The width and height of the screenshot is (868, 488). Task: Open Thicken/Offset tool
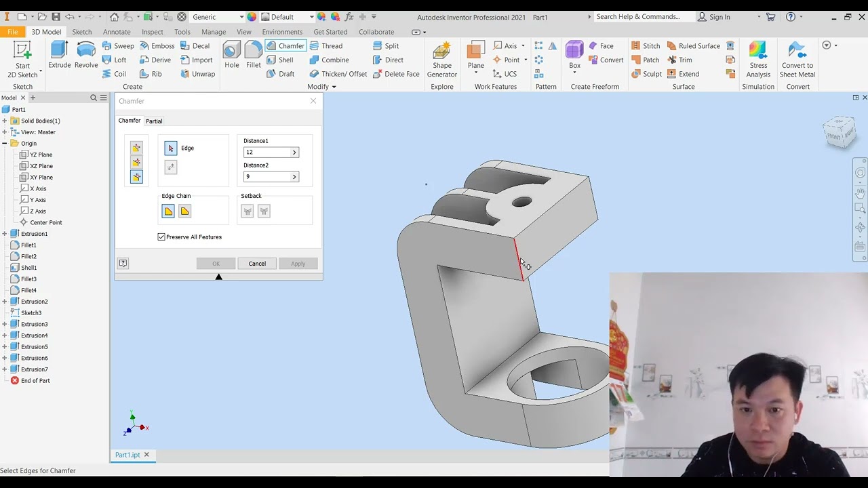[x=338, y=74]
